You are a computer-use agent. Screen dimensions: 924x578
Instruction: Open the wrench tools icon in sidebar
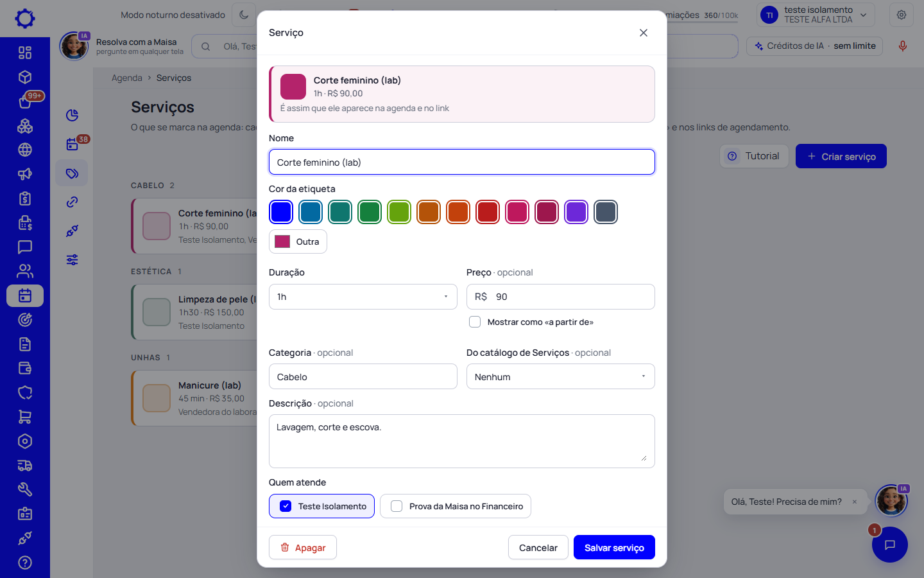point(25,489)
